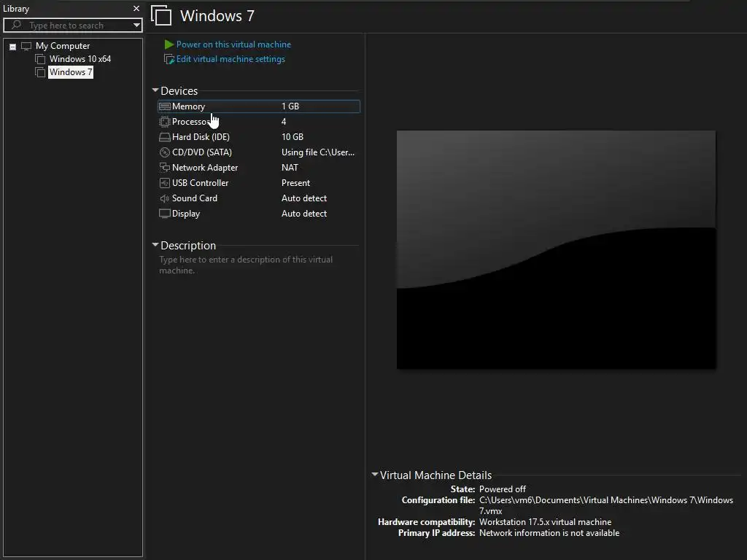Collapse the Virtual Machine Details section
This screenshot has width=747, height=560.
[x=375, y=474]
